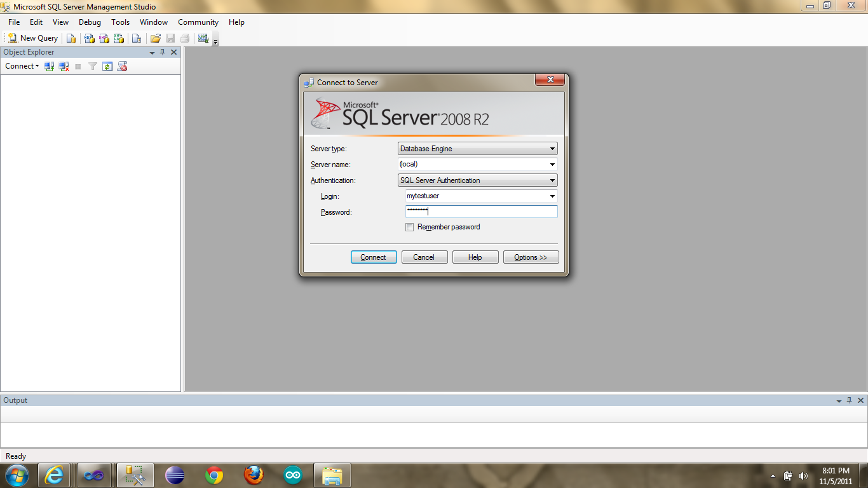Open the Debug menu
The width and height of the screenshot is (868, 488).
90,22
